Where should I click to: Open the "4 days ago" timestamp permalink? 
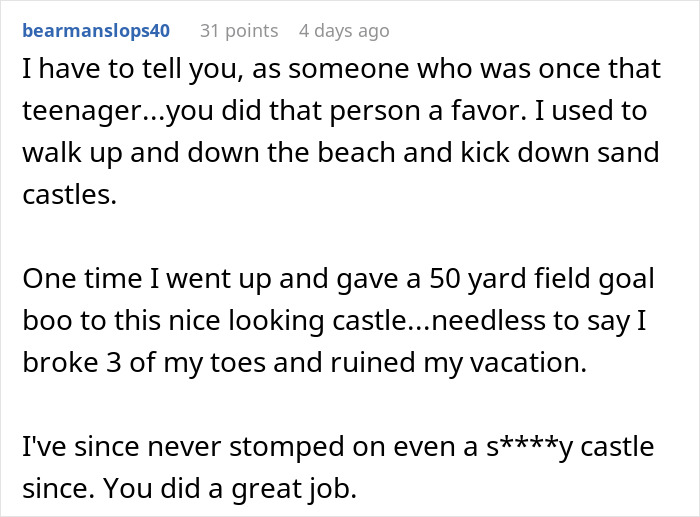click(343, 31)
